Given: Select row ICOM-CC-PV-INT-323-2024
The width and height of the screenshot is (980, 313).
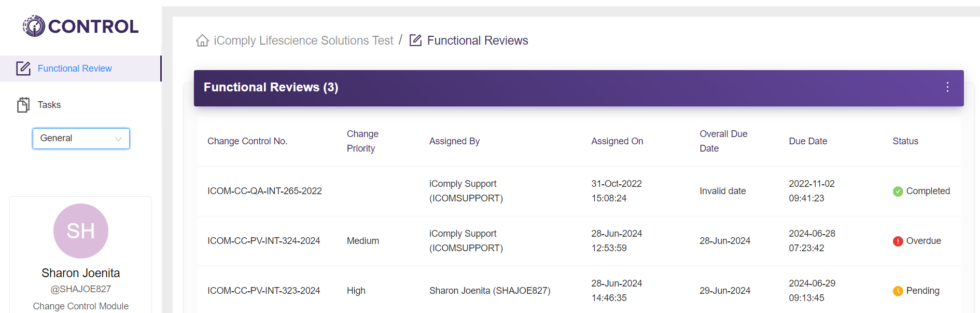Looking at the screenshot, I should click(263, 291).
